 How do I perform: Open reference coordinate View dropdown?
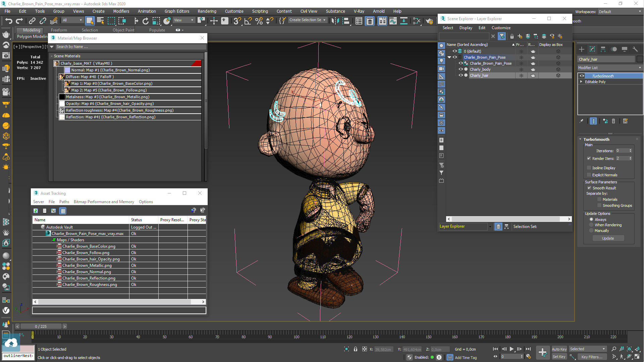point(184,20)
